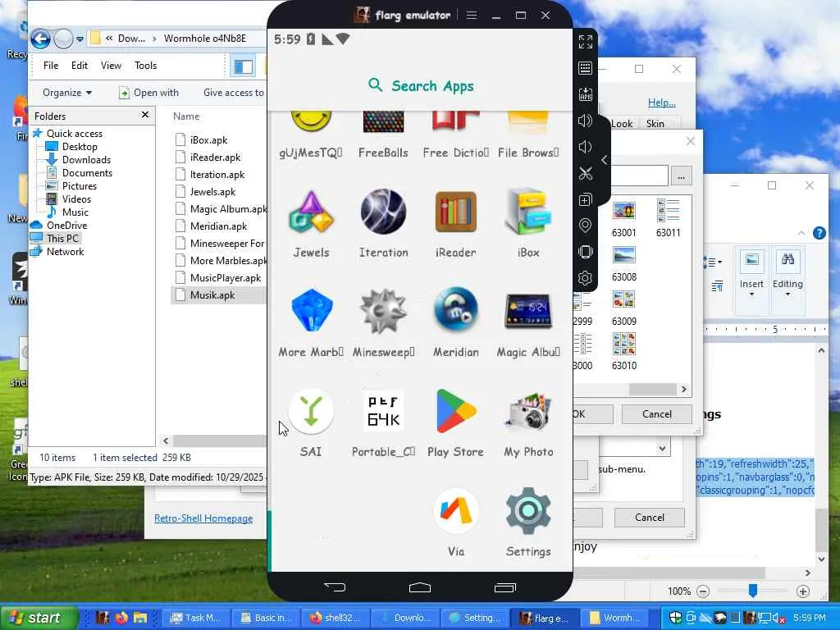
Task: Launch the Meridian media player app
Action: click(456, 309)
